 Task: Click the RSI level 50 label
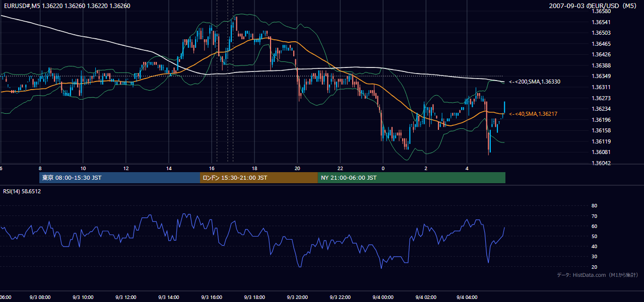pos(594,236)
